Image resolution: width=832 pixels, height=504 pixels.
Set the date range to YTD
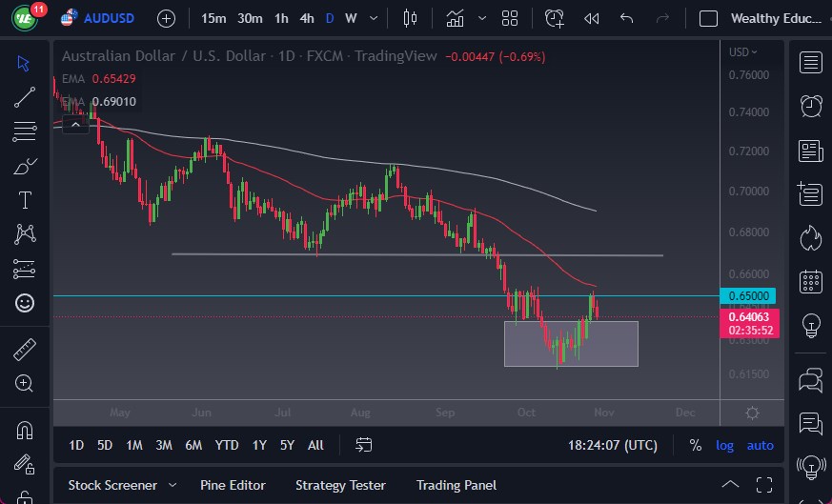point(227,445)
